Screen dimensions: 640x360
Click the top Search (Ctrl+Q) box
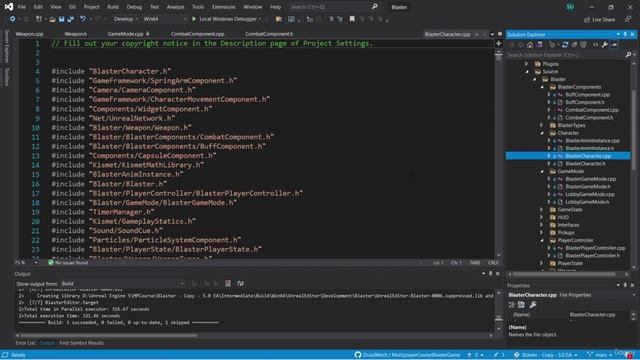click(329, 7)
